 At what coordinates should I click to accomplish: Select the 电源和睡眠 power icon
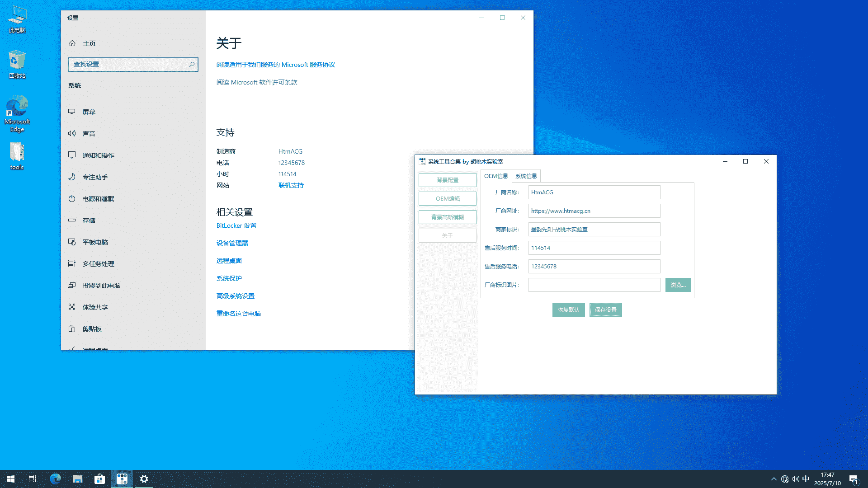click(x=72, y=198)
